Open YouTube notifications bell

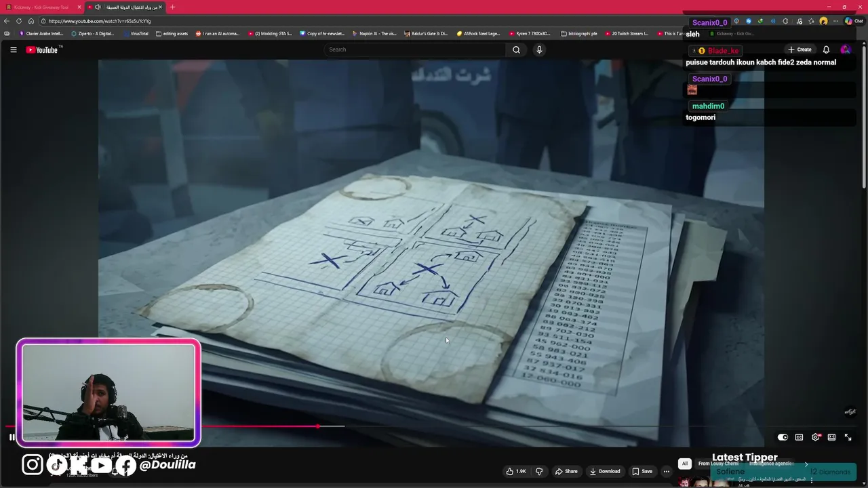point(826,49)
